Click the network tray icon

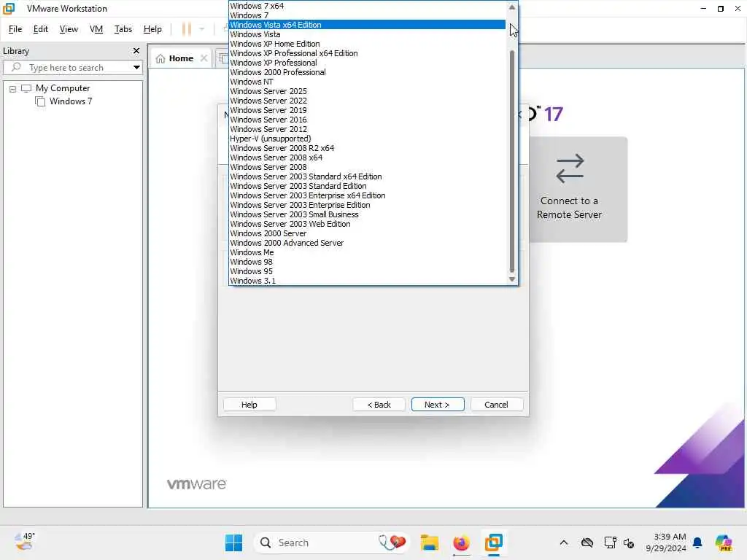(610, 542)
